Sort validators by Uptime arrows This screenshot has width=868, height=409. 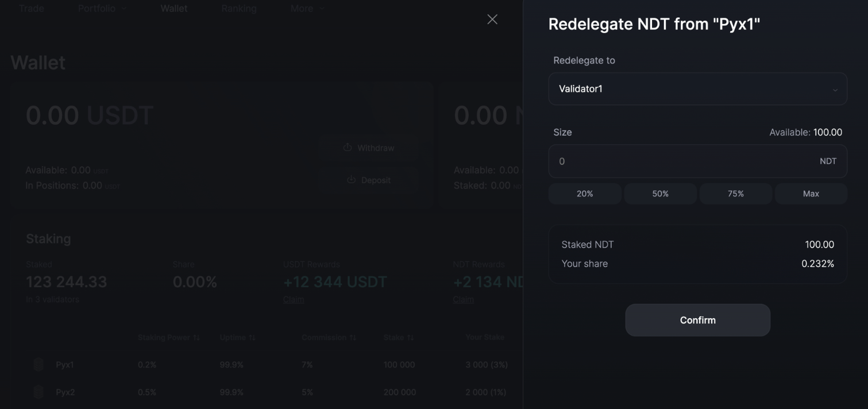click(252, 337)
